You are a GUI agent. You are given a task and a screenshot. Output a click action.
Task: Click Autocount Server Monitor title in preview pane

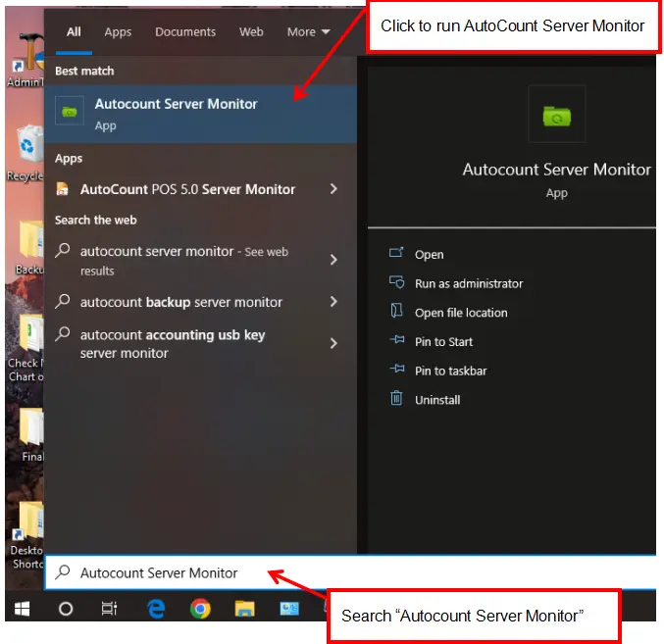click(556, 170)
